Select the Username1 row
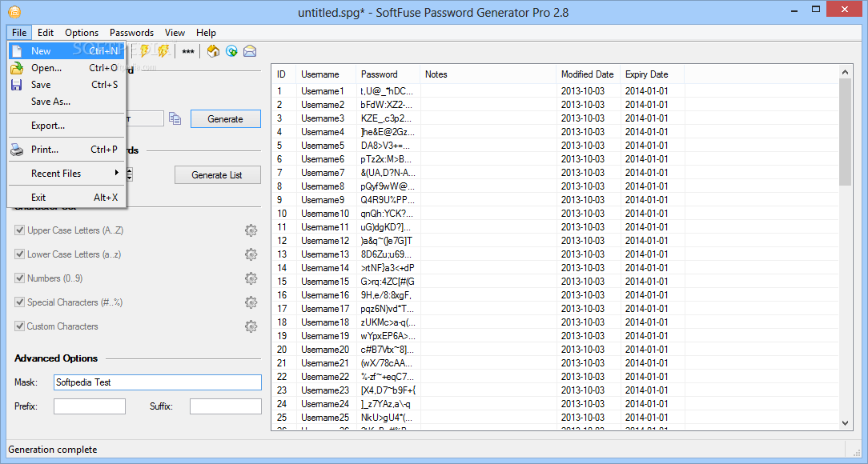868x464 pixels. click(x=555, y=91)
